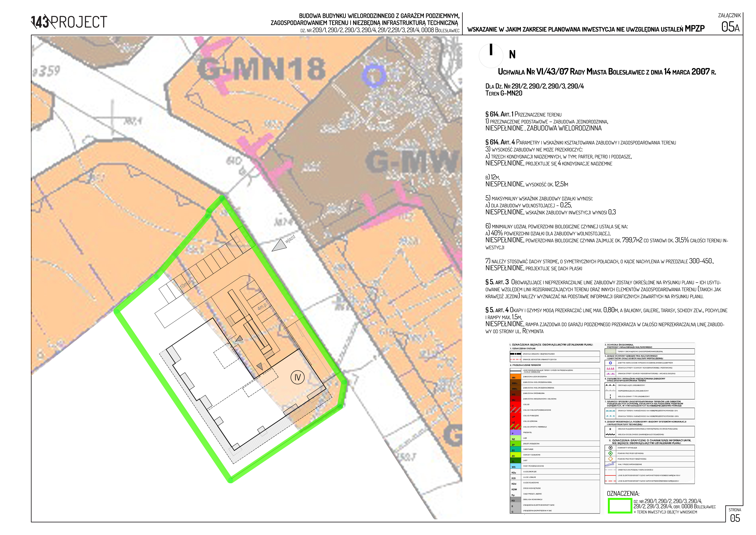Click the OZNACZENIA: heading
Image resolution: width=756 pixels, height=535 pixels.
(x=623, y=494)
